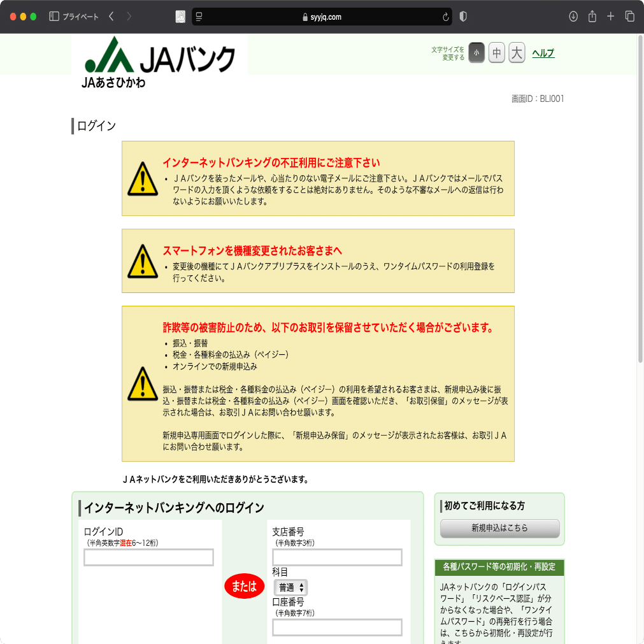The height and width of the screenshot is (644, 644).
Task: Click the privacy shield icon
Action: [463, 17]
